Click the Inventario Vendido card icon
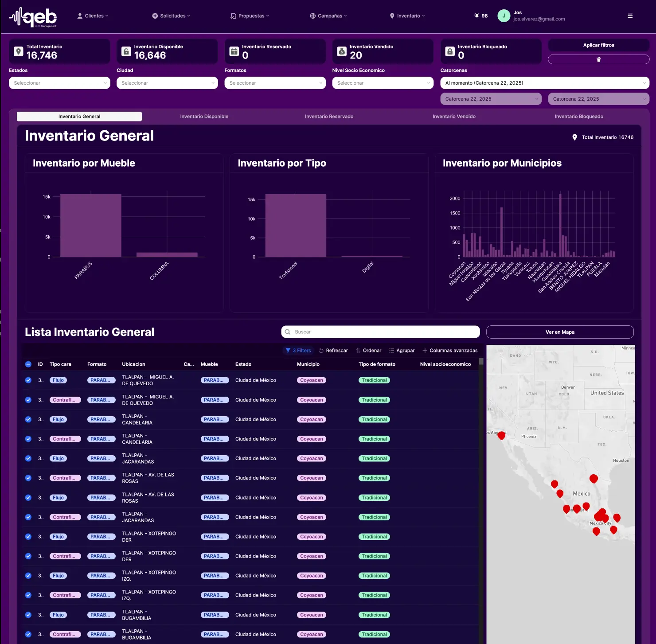The height and width of the screenshot is (644, 656). [x=342, y=51]
